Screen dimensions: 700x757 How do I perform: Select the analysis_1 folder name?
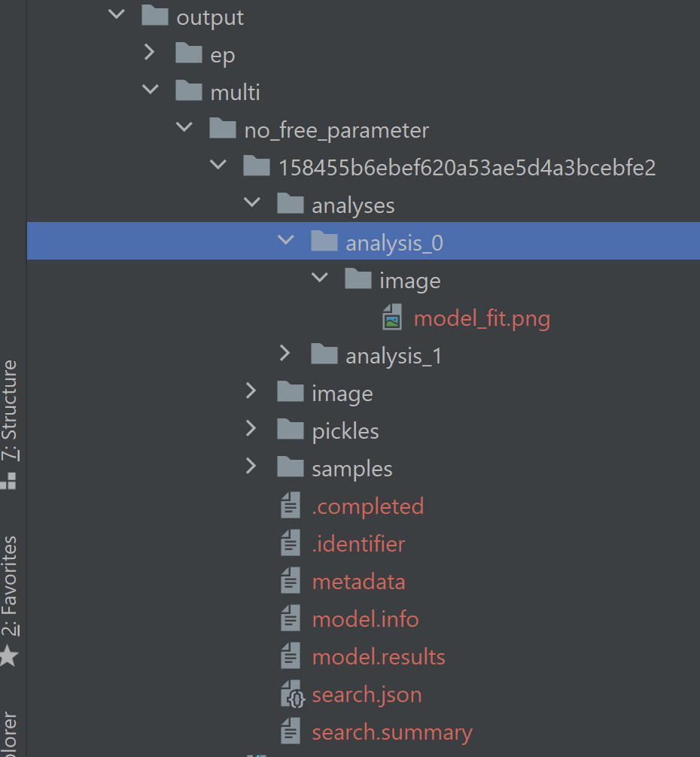[394, 356]
